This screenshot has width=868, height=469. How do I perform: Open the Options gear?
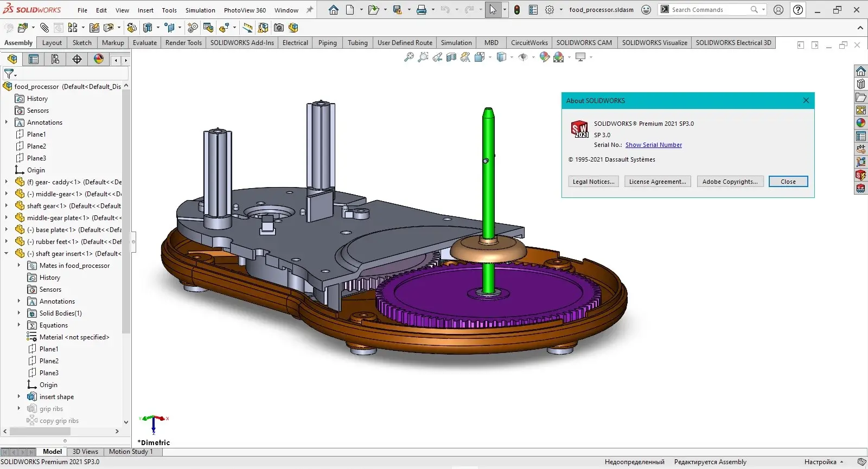(x=550, y=10)
